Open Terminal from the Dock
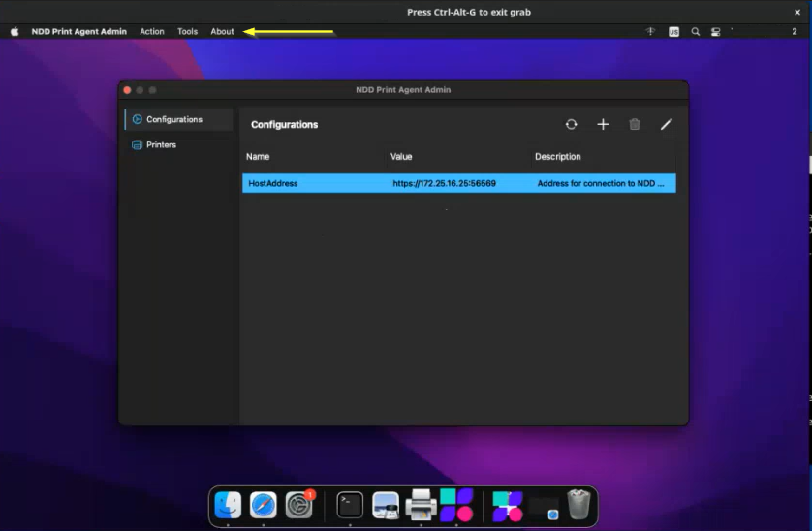The image size is (812, 531). click(x=350, y=505)
